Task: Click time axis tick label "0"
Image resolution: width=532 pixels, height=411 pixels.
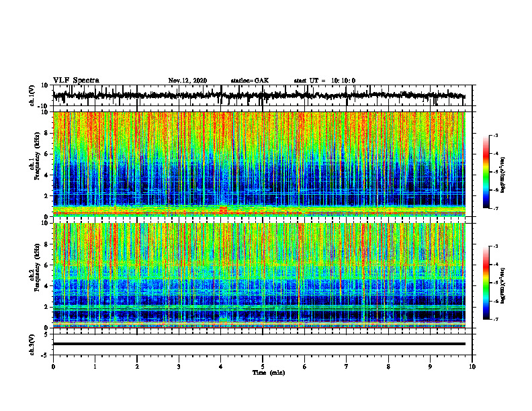Action: [53, 367]
